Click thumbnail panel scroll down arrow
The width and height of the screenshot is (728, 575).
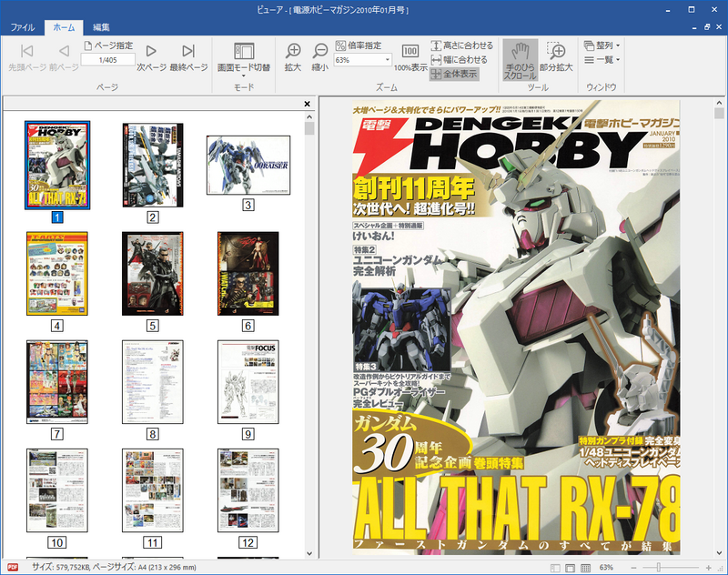[309, 553]
